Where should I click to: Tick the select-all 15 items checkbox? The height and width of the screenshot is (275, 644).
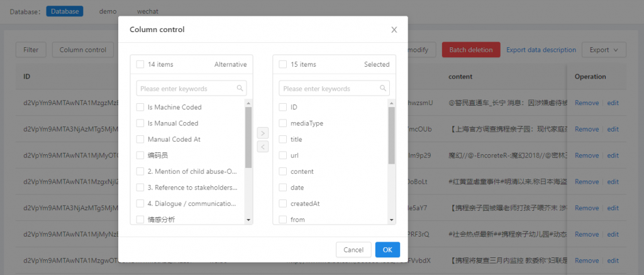click(x=283, y=64)
